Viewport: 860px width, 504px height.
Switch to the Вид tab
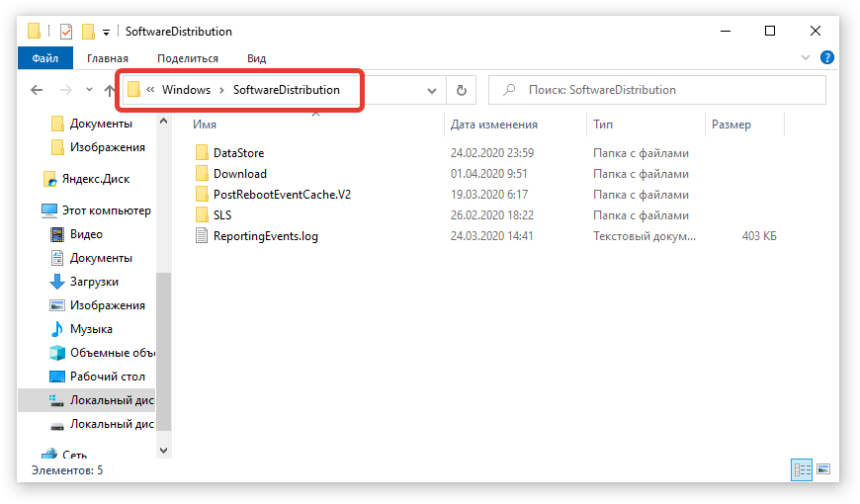pyautogui.click(x=256, y=58)
